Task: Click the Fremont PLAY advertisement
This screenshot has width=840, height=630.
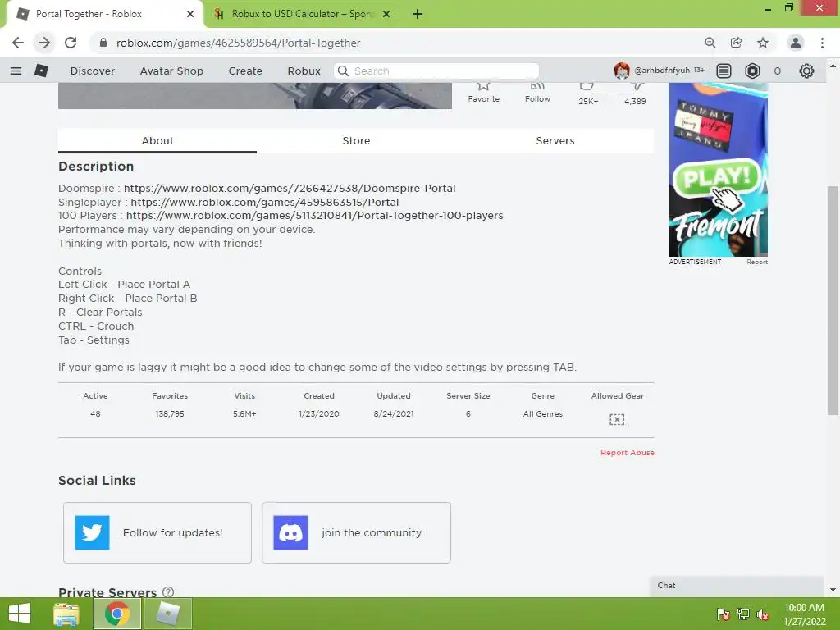Action: pyautogui.click(x=719, y=169)
